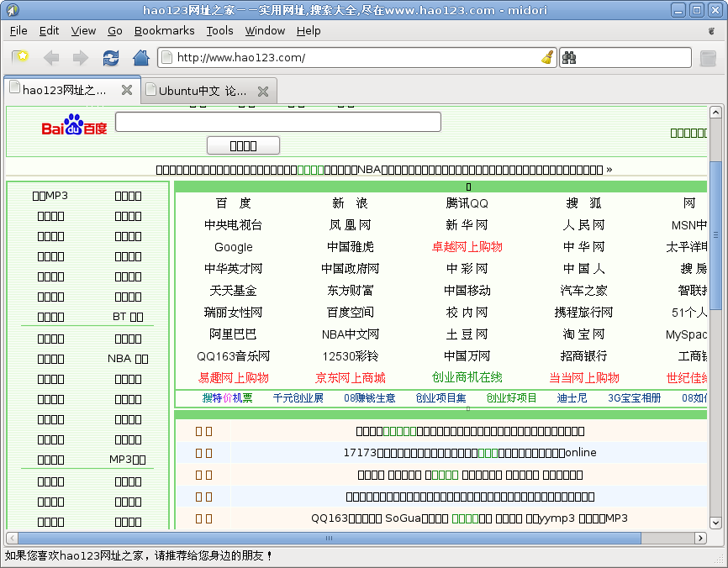Reload the current page
This screenshot has height=568, width=728.
coord(111,58)
